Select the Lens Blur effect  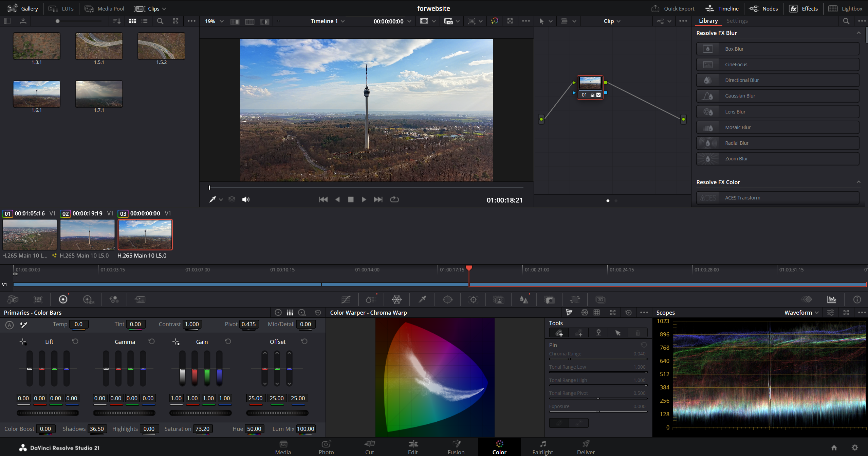tap(778, 112)
